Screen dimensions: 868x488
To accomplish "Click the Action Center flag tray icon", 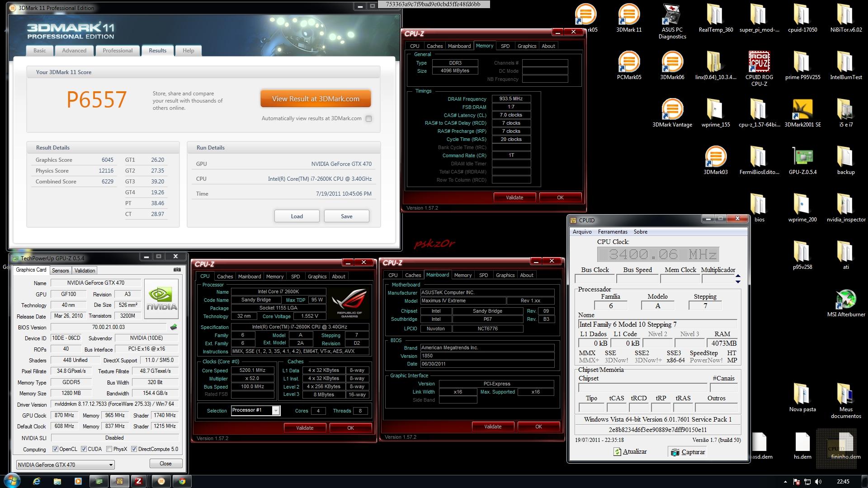I will click(x=797, y=482).
